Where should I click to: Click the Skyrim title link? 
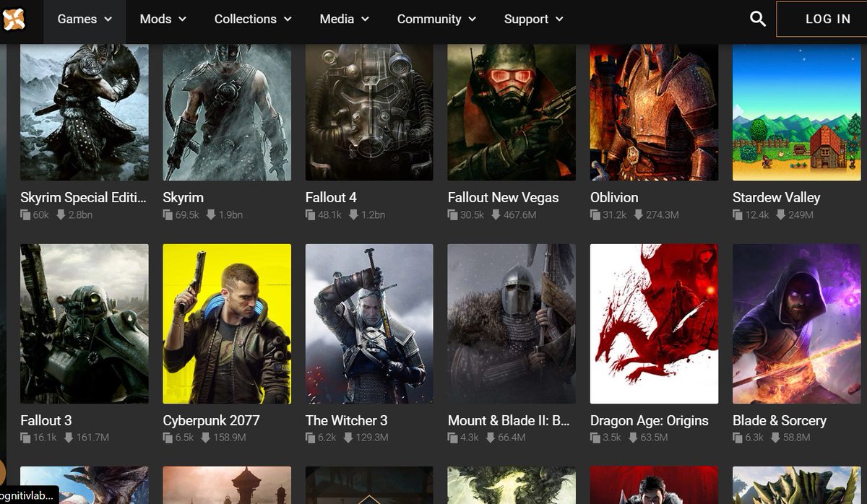[x=184, y=197]
